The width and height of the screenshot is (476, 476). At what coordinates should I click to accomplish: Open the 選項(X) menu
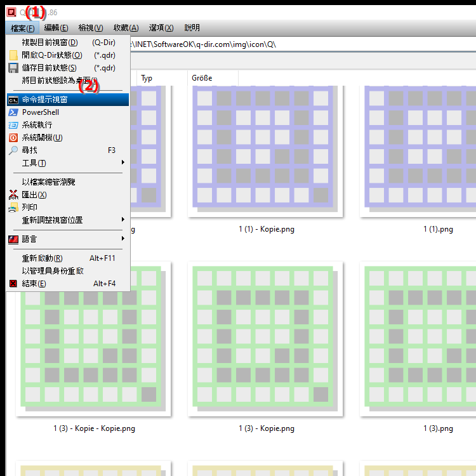(x=161, y=28)
